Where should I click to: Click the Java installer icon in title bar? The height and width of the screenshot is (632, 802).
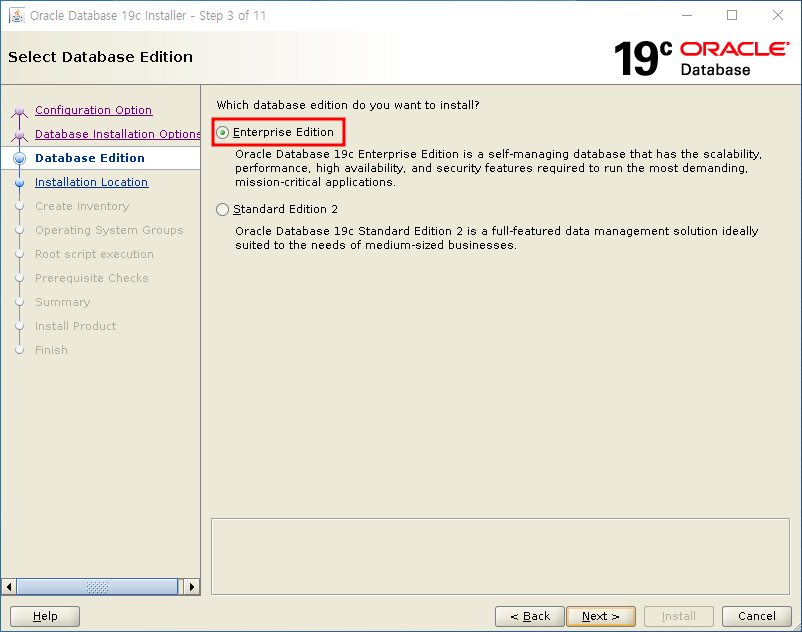pyautogui.click(x=17, y=15)
